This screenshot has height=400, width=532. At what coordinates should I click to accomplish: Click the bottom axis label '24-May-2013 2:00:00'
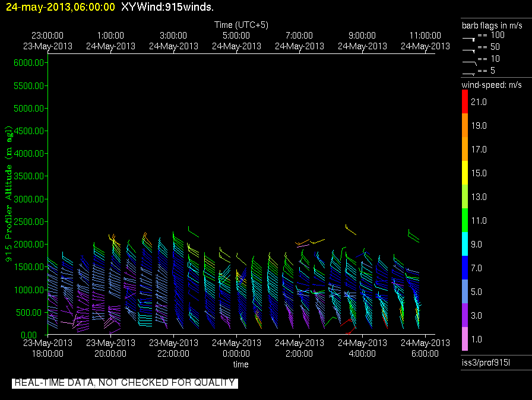[x=299, y=348]
